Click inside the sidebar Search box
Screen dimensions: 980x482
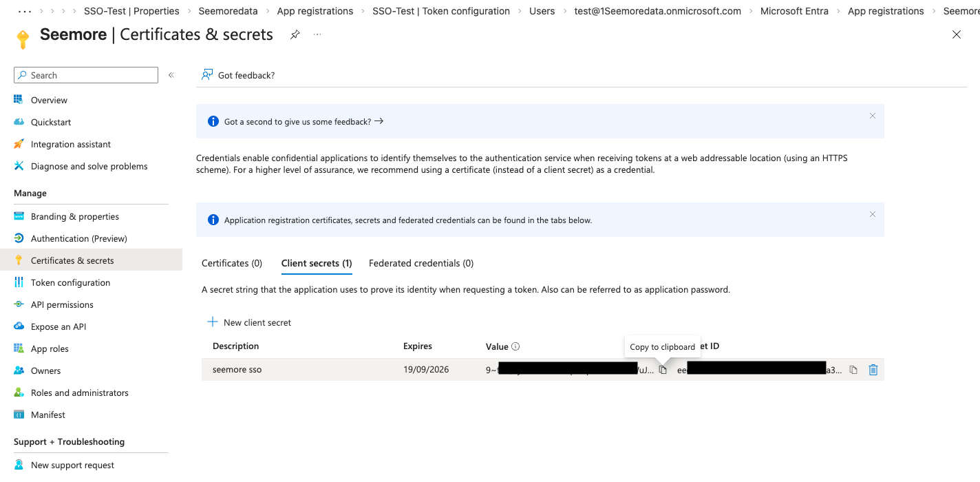click(x=85, y=74)
